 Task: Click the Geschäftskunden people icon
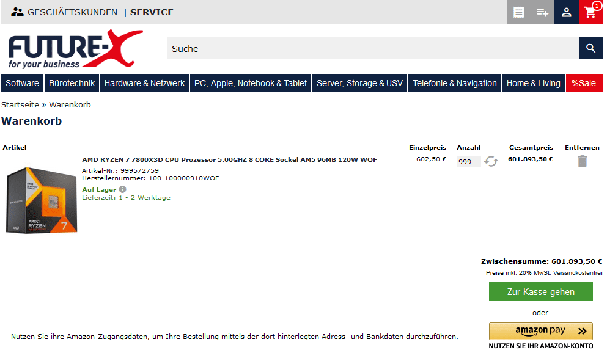pyautogui.click(x=17, y=12)
